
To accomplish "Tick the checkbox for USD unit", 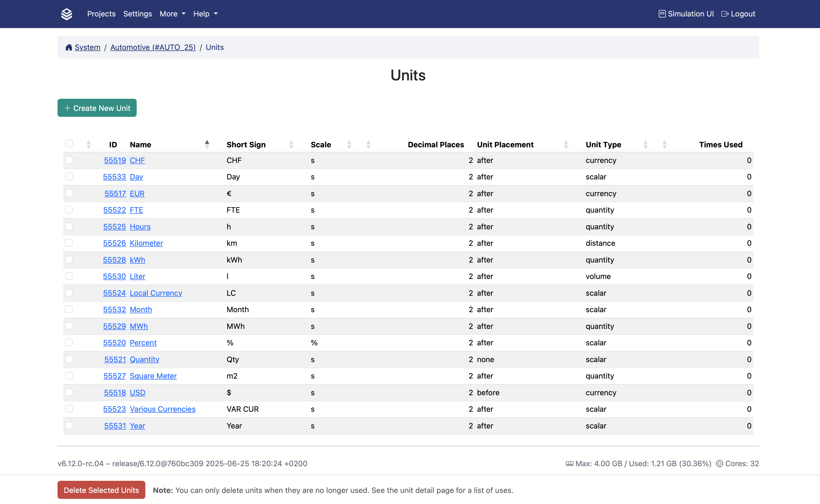I will [x=69, y=392].
